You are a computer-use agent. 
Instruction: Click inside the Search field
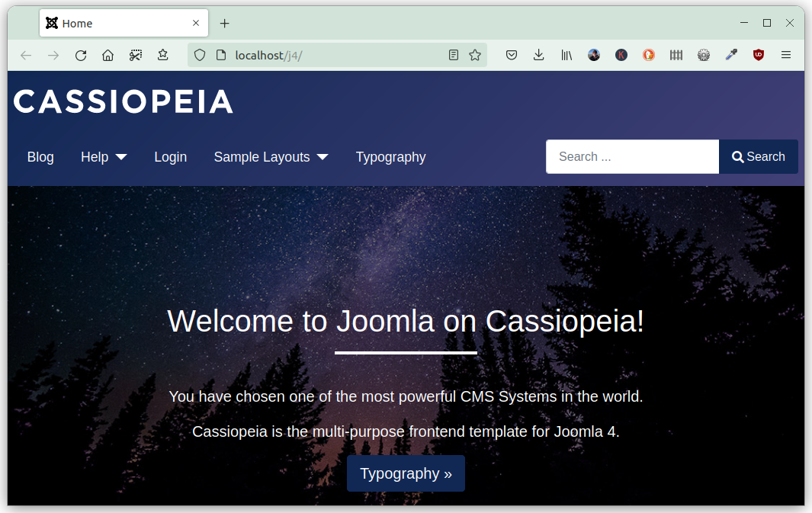(632, 156)
